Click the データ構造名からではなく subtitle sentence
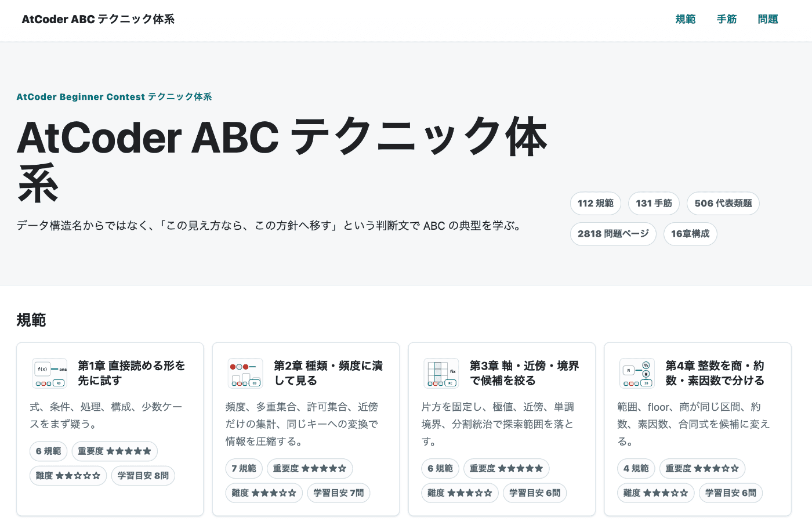The image size is (812, 521). pyautogui.click(x=269, y=226)
